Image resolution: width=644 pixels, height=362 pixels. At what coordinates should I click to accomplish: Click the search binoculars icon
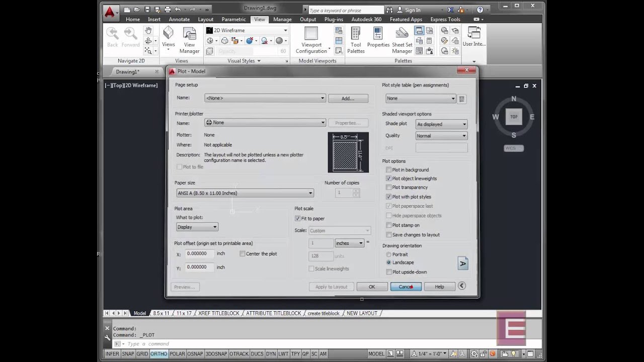389,10
